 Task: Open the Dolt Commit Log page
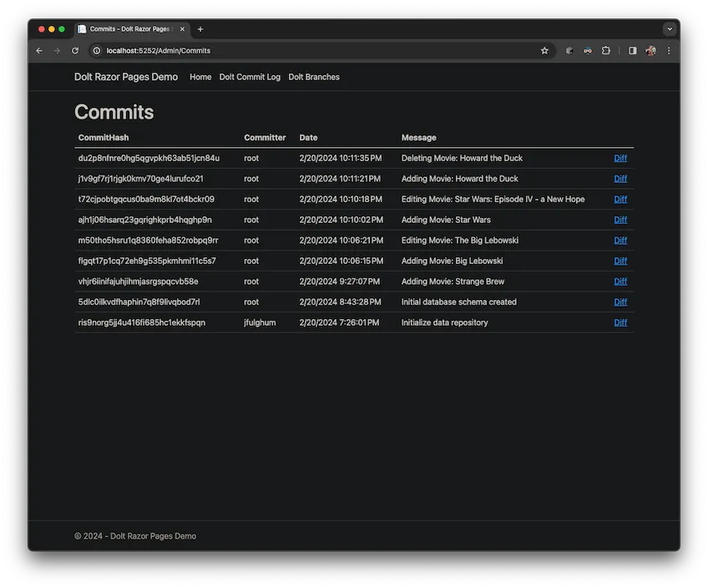point(250,77)
